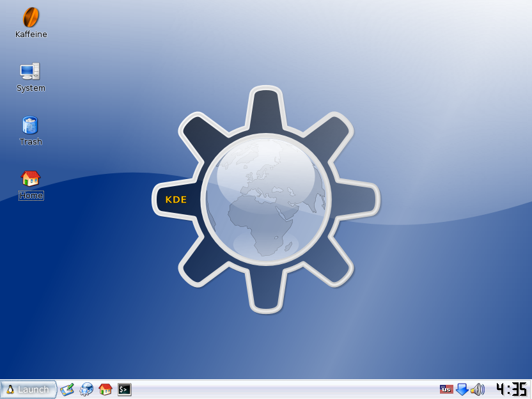Open the Home folder icon in the panel
532x399 pixels.
click(x=105, y=389)
